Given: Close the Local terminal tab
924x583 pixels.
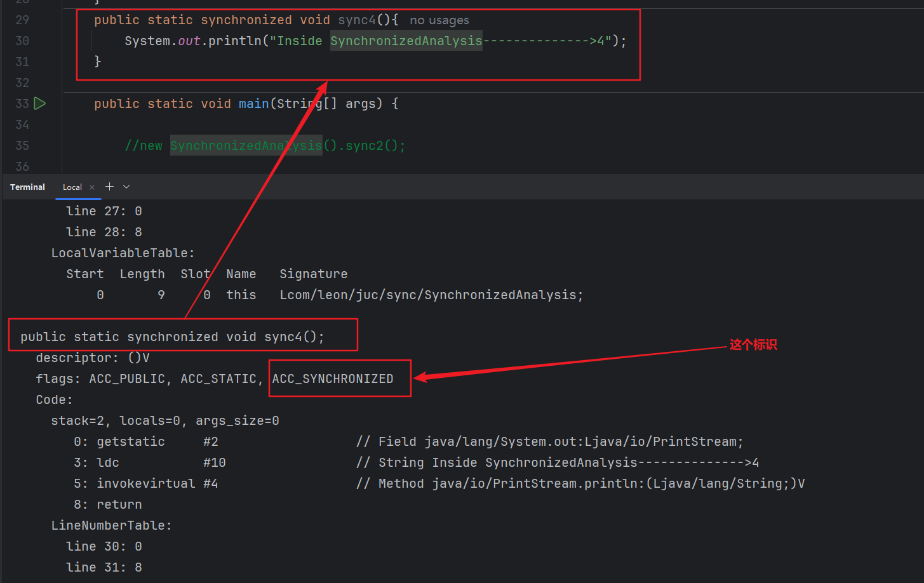Looking at the screenshot, I should pos(92,187).
